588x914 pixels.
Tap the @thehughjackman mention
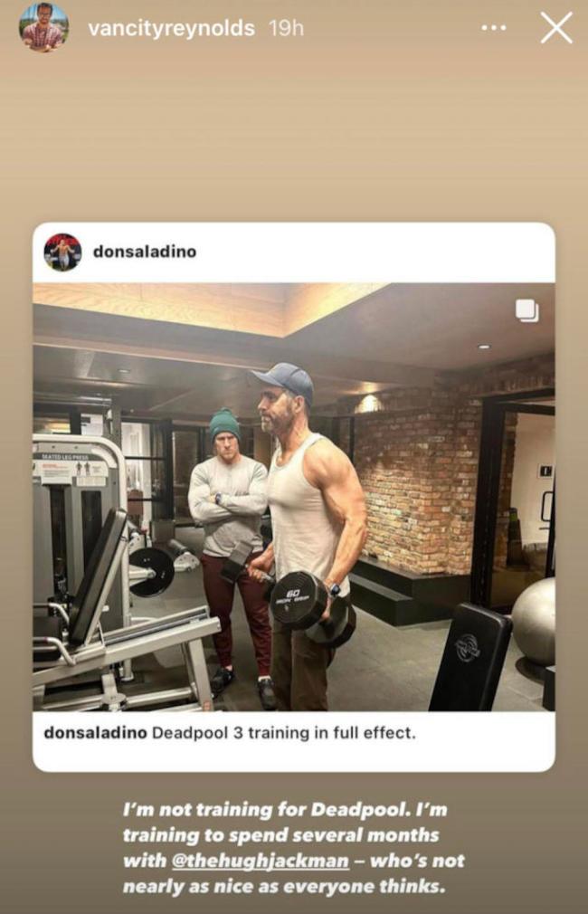(x=260, y=861)
